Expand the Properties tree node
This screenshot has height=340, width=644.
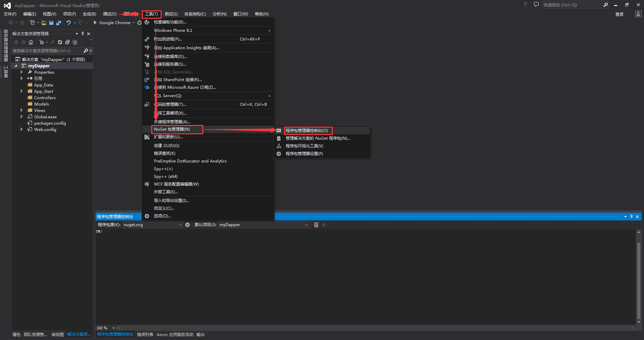click(21, 72)
